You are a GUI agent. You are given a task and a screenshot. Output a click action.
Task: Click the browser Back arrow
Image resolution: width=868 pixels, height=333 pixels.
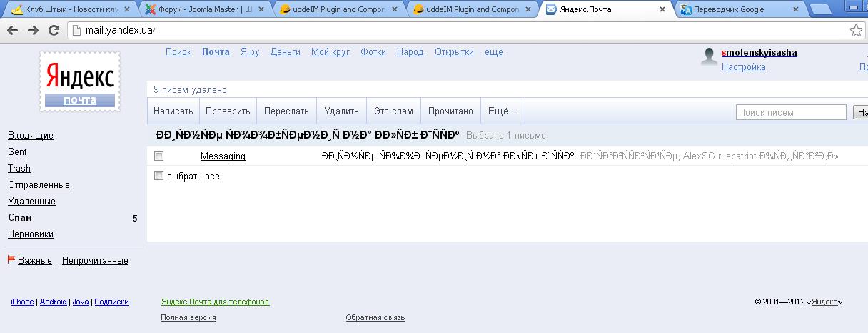(14, 31)
